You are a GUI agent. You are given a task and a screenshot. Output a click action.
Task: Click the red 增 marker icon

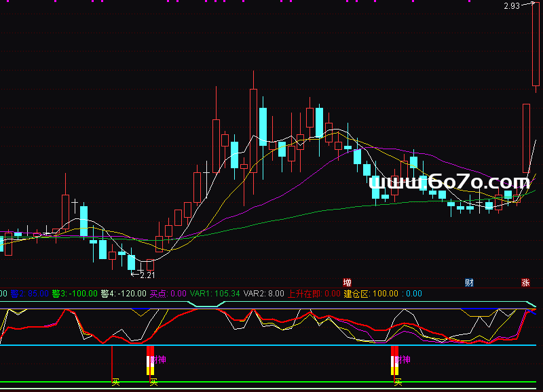347,282
